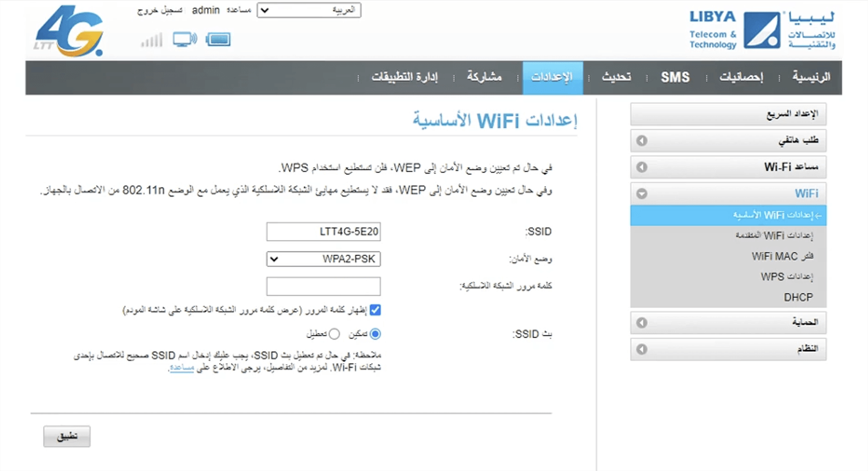Image resolution: width=868 pixels, height=471 pixels.
Task: Toggle the show password checkbox
Action: tap(375, 310)
